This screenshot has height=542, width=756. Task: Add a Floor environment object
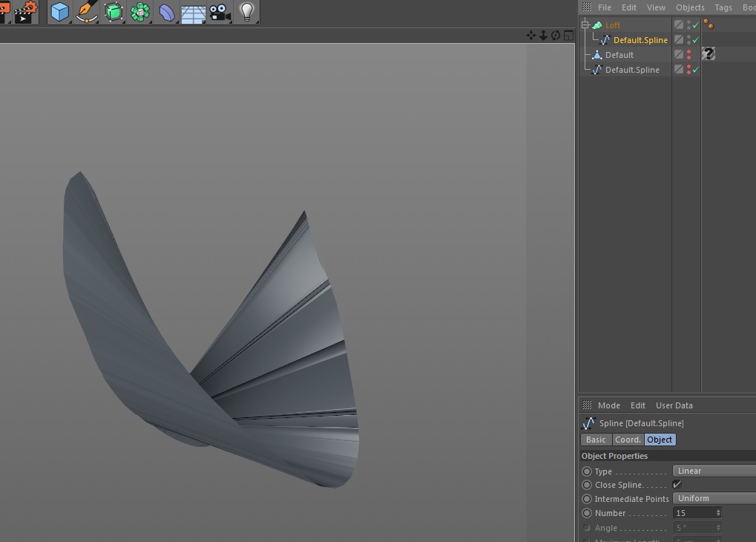tap(193, 13)
